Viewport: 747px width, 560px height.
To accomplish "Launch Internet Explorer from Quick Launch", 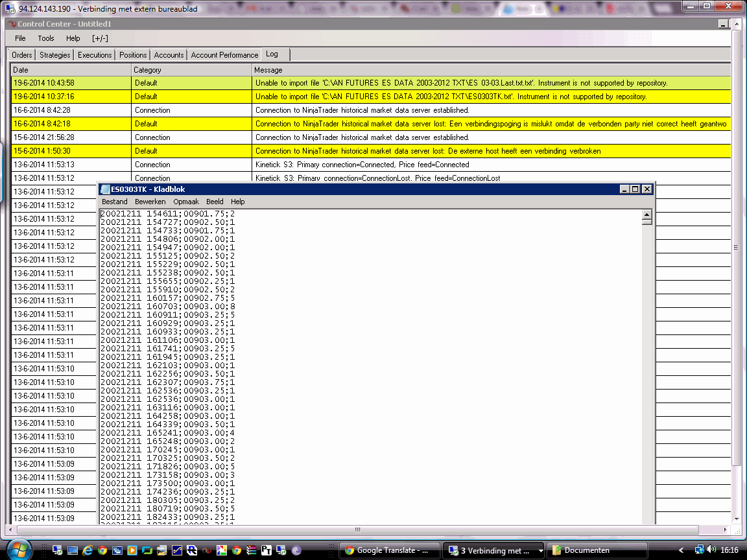I will [87, 550].
